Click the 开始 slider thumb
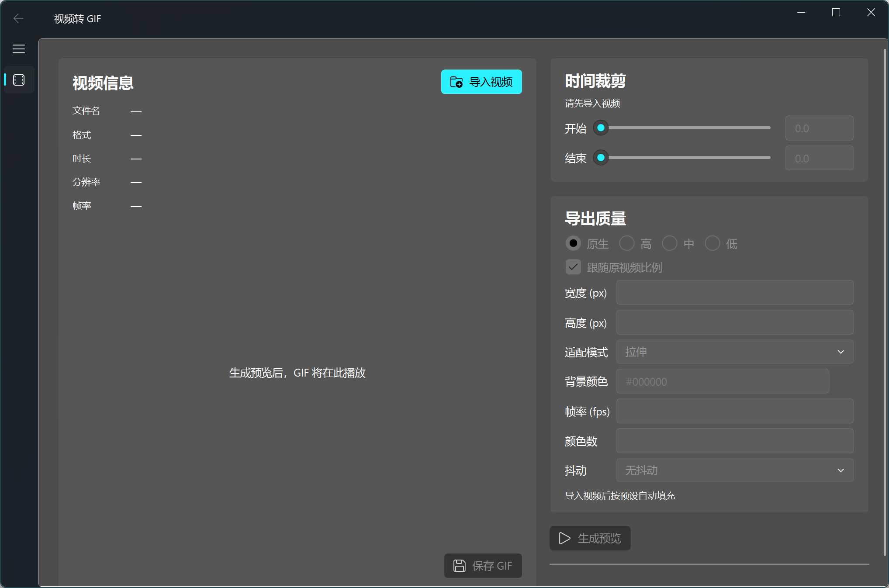 pos(601,128)
